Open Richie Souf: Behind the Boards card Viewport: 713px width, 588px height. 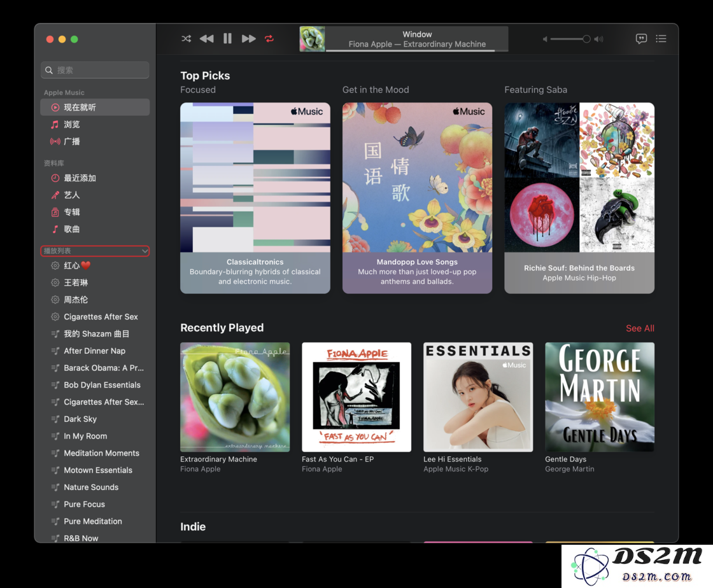point(579,198)
